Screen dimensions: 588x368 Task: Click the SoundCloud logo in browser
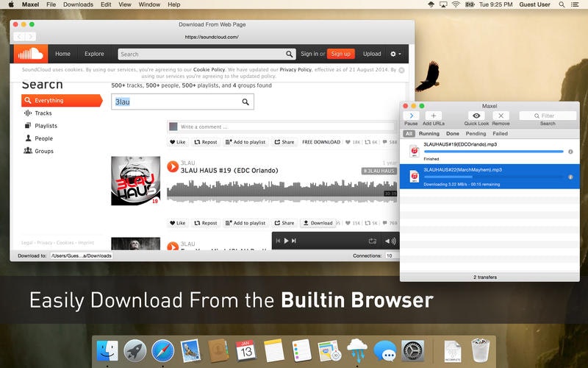pyautogui.click(x=31, y=54)
